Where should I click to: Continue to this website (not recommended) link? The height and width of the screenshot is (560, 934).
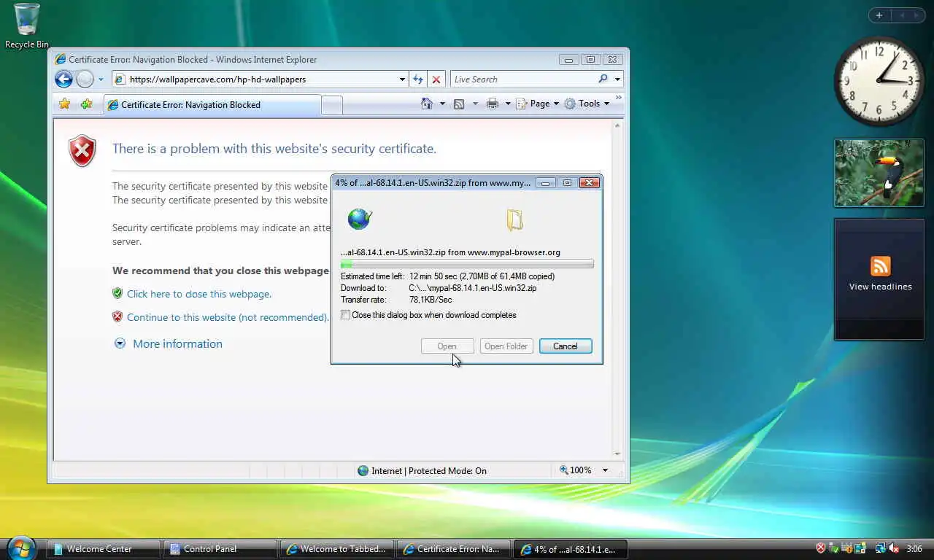click(228, 317)
